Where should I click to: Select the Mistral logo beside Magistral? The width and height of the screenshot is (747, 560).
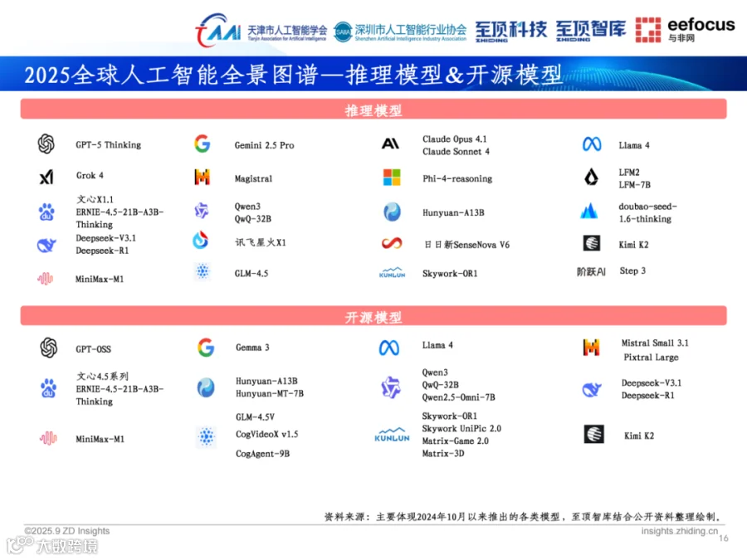(x=203, y=177)
